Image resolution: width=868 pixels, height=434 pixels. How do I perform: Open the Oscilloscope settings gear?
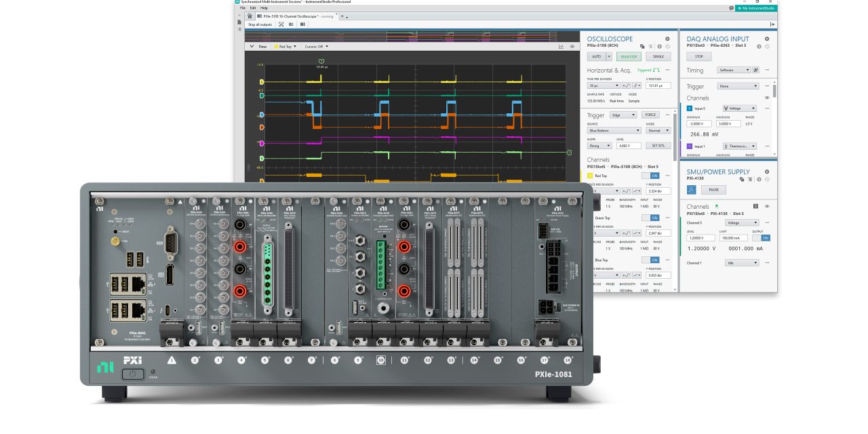(x=667, y=39)
